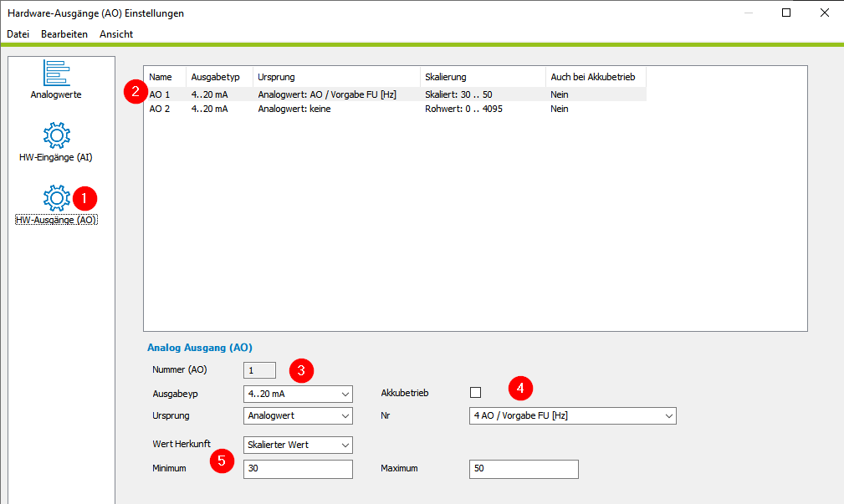Maximize the Hardware-Ausgänge settings window
This screenshot has height=504, width=844.
786,13
